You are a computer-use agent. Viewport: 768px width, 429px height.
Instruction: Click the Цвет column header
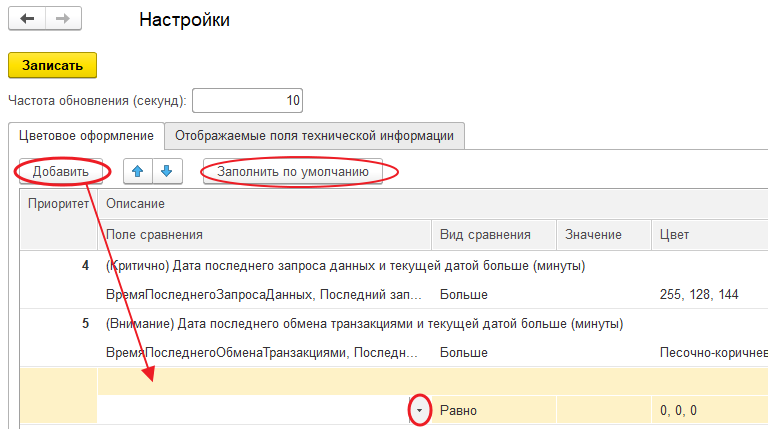pos(674,235)
